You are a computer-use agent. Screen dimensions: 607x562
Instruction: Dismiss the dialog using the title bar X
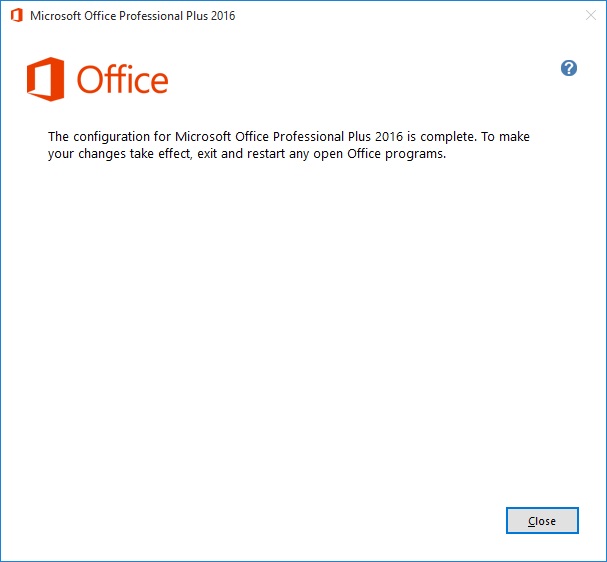(588, 16)
